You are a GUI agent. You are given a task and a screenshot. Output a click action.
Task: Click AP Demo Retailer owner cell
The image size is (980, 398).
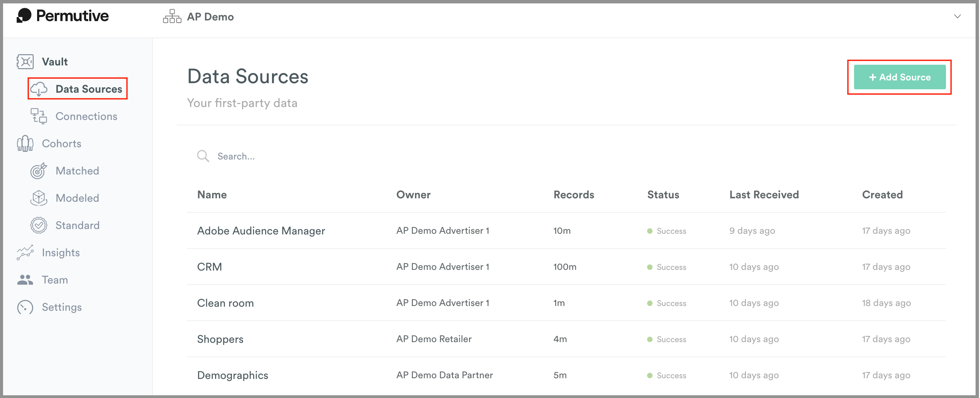(x=434, y=339)
